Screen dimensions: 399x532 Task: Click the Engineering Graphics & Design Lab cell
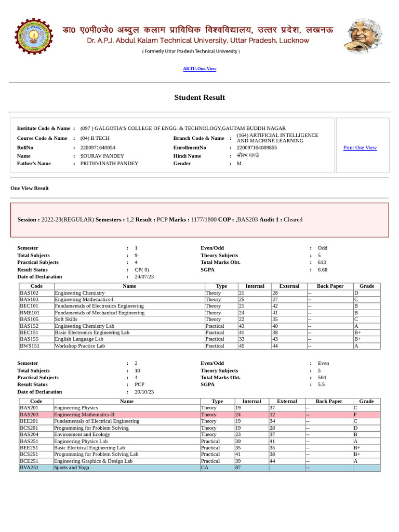(127, 461)
